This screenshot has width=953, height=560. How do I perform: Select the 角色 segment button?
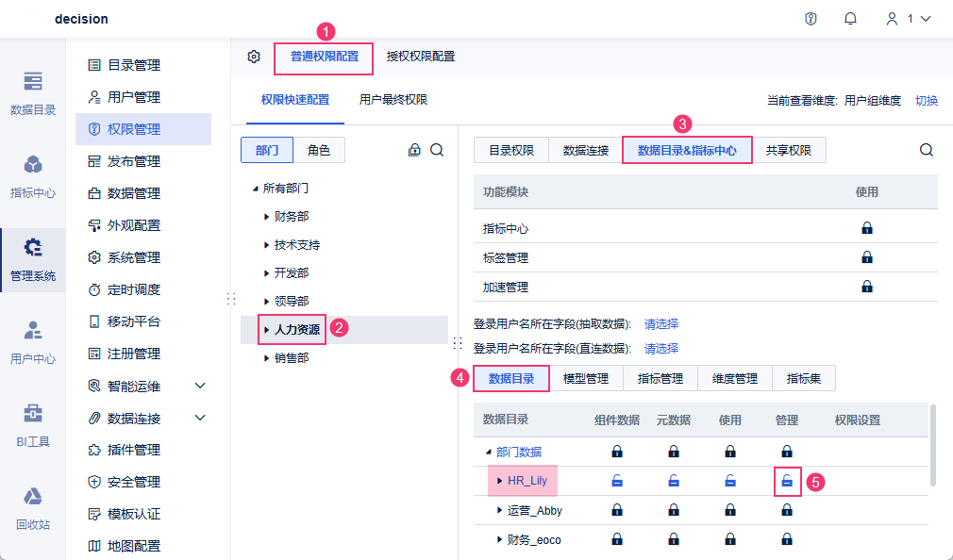319,150
